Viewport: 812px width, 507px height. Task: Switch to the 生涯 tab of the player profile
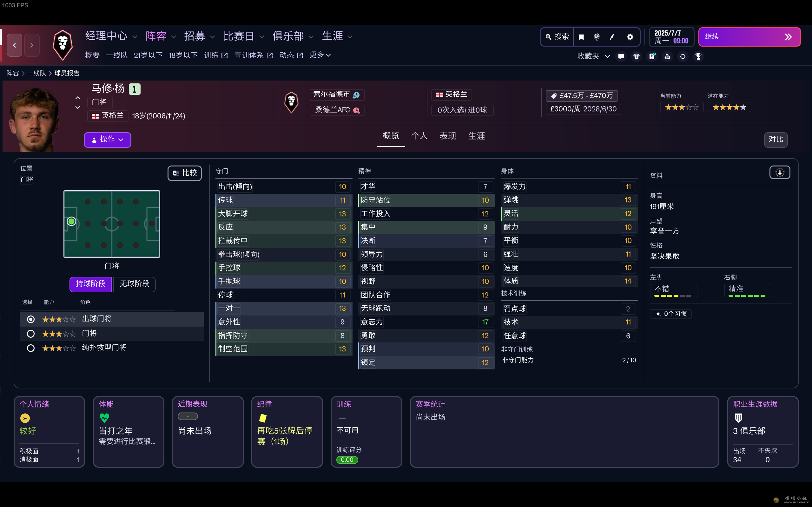[x=476, y=136]
